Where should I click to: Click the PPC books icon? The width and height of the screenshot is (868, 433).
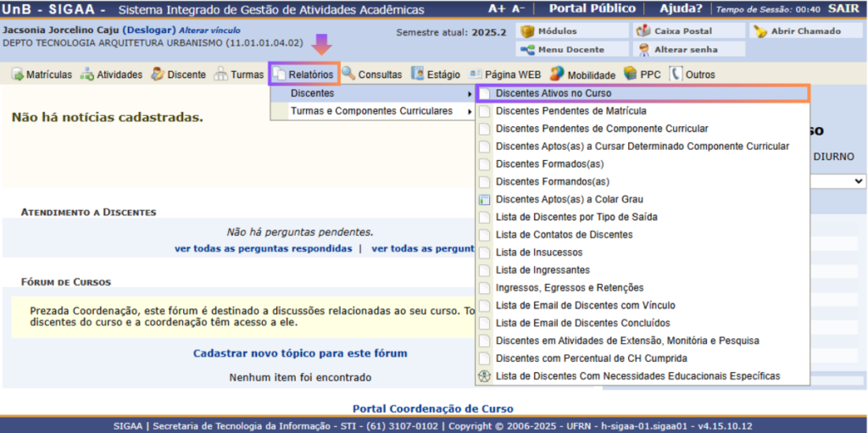(x=630, y=75)
